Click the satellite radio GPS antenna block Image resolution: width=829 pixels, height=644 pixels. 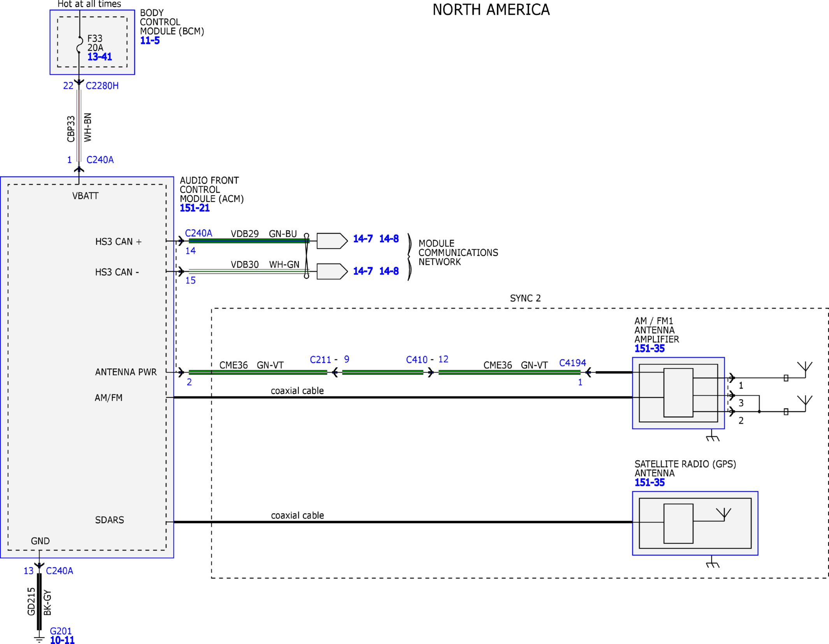(695, 523)
